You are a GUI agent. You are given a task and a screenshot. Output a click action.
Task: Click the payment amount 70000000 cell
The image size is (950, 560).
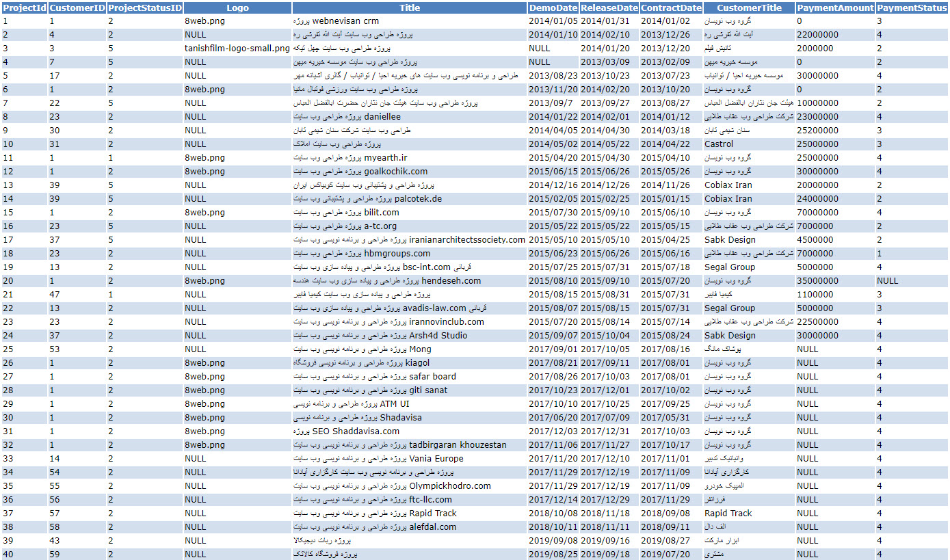click(817, 213)
